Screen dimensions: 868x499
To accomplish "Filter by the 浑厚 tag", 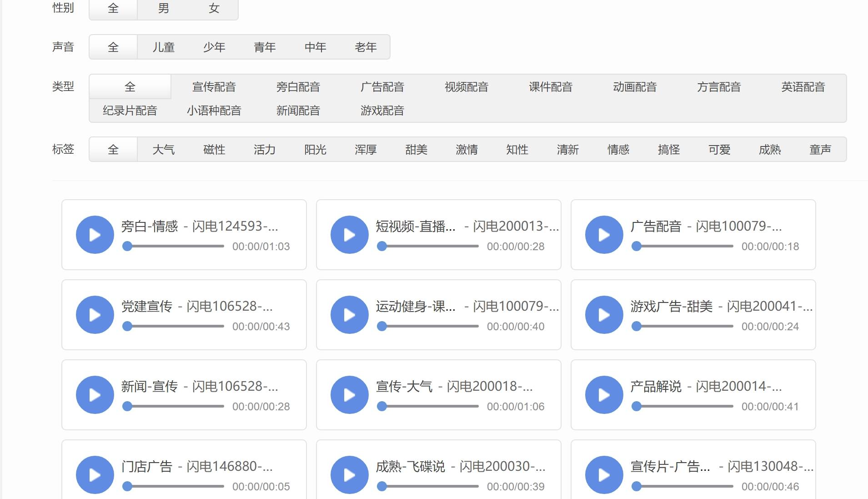I will click(366, 149).
